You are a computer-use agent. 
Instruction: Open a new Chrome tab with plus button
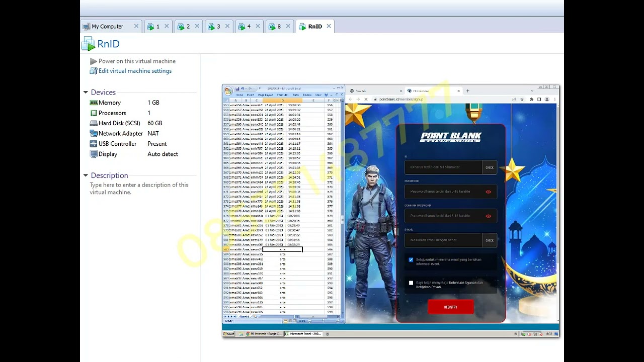point(467,91)
